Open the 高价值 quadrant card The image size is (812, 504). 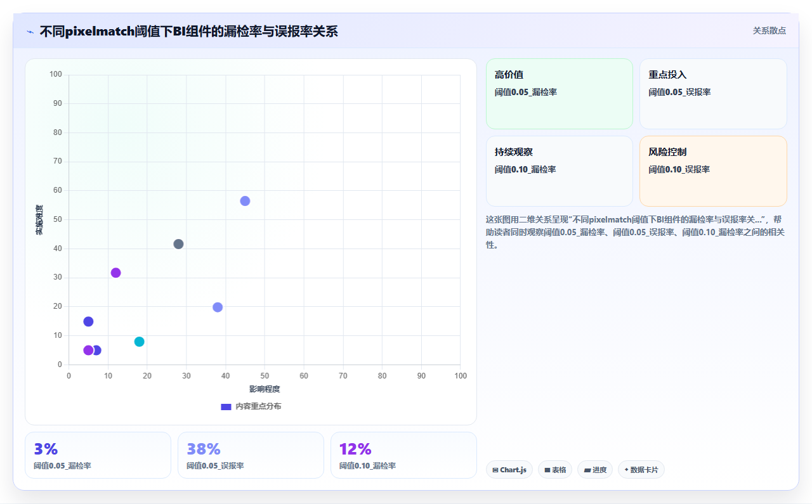point(560,94)
